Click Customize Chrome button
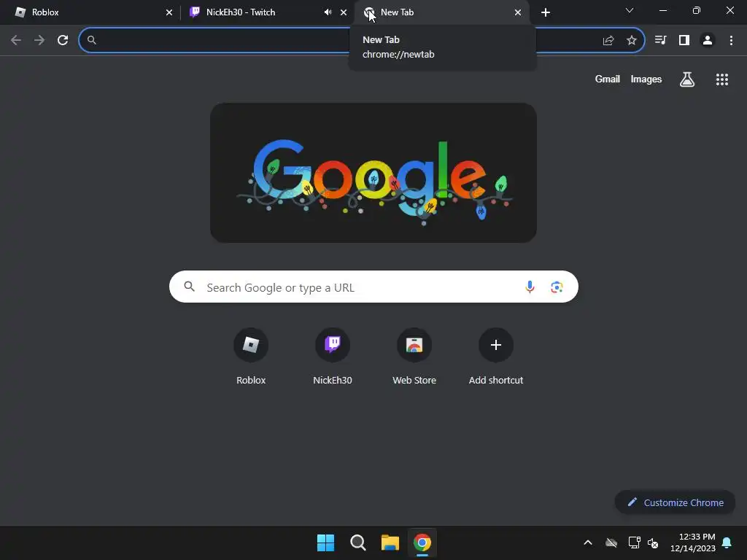This screenshot has width=747, height=560. pos(675,502)
